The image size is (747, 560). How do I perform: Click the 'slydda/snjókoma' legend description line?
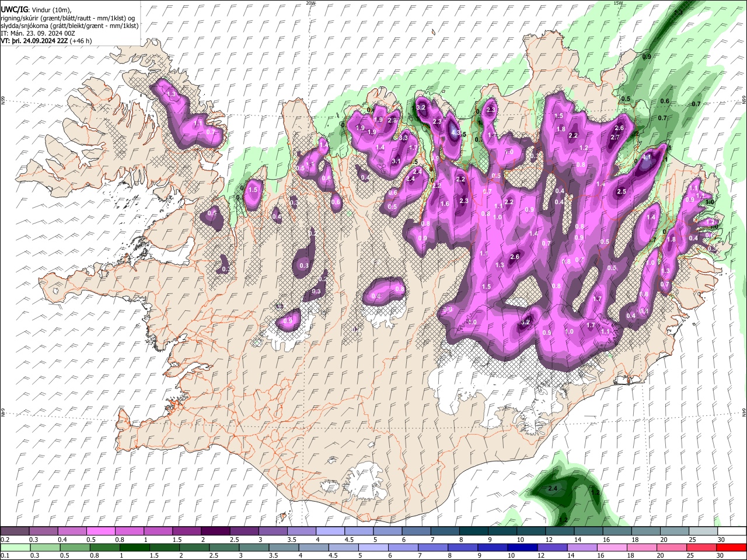(x=69, y=26)
